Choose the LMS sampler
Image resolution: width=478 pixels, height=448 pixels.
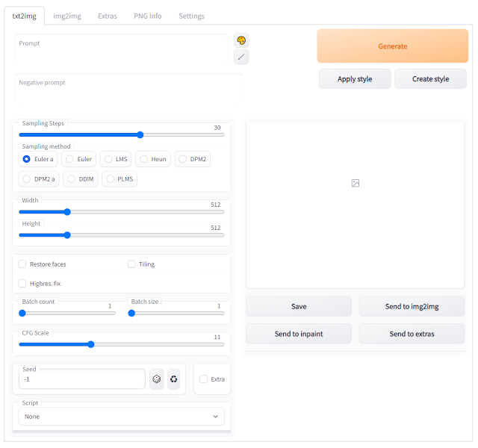[116, 159]
